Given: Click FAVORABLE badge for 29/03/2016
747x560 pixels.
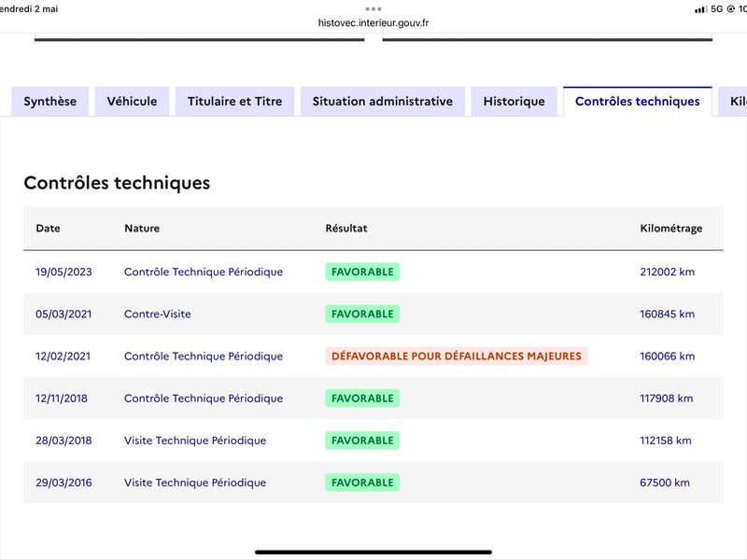Looking at the screenshot, I should [x=362, y=483].
